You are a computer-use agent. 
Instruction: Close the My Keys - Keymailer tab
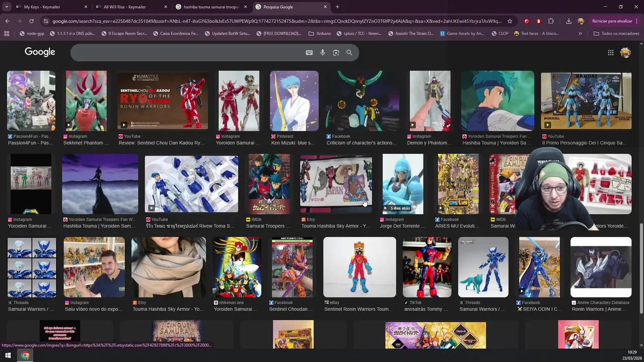point(86,7)
